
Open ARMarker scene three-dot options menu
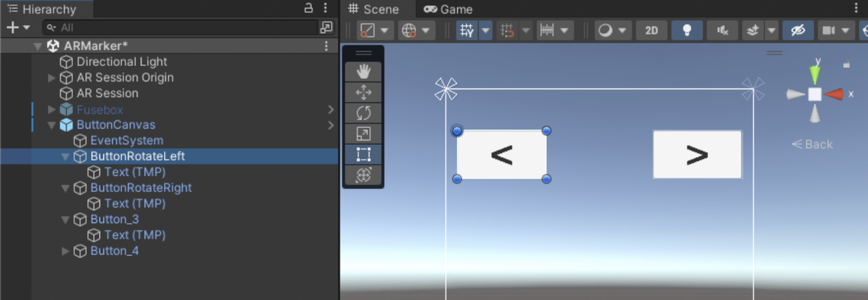tap(326, 46)
